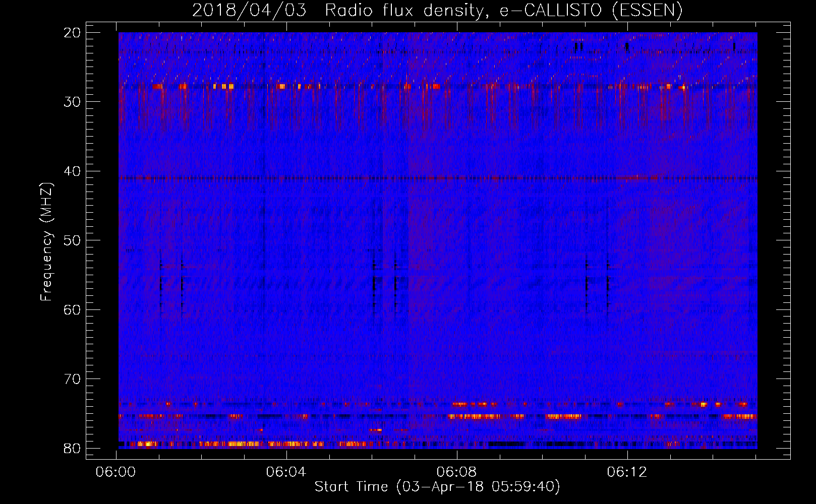Click the 'Frequency (MHZ)' y-axis label

click(x=46, y=242)
